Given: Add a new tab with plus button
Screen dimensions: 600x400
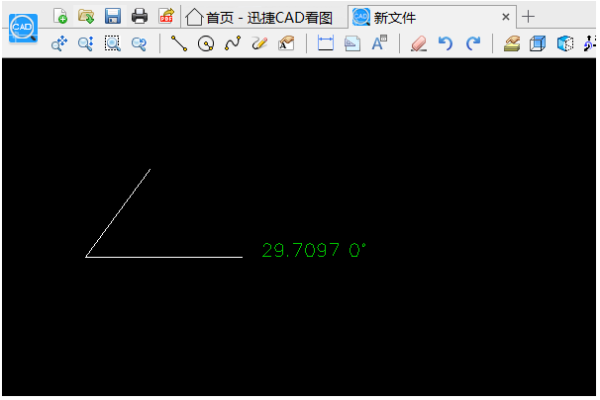Looking at the screenshot, I should 529,17.
